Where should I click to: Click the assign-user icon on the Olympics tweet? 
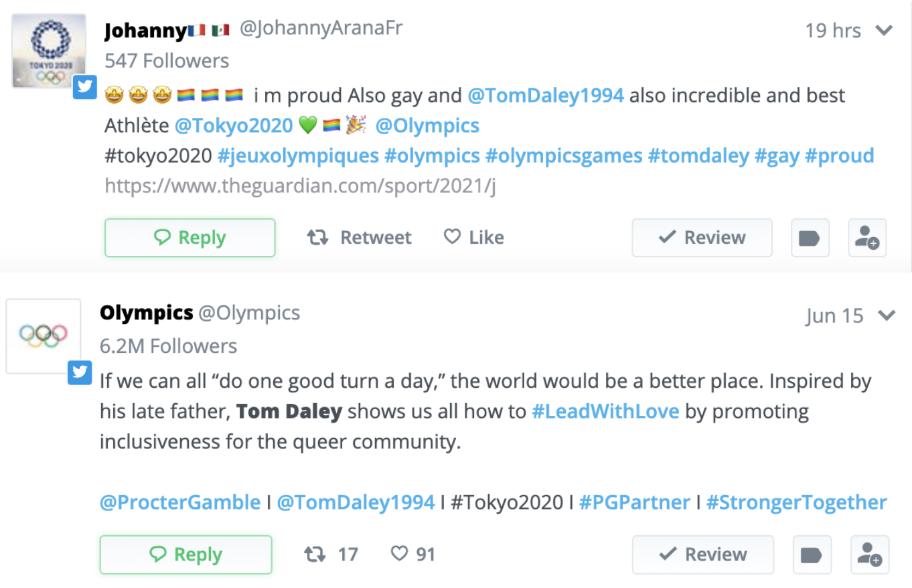click(x=868, y=555)
